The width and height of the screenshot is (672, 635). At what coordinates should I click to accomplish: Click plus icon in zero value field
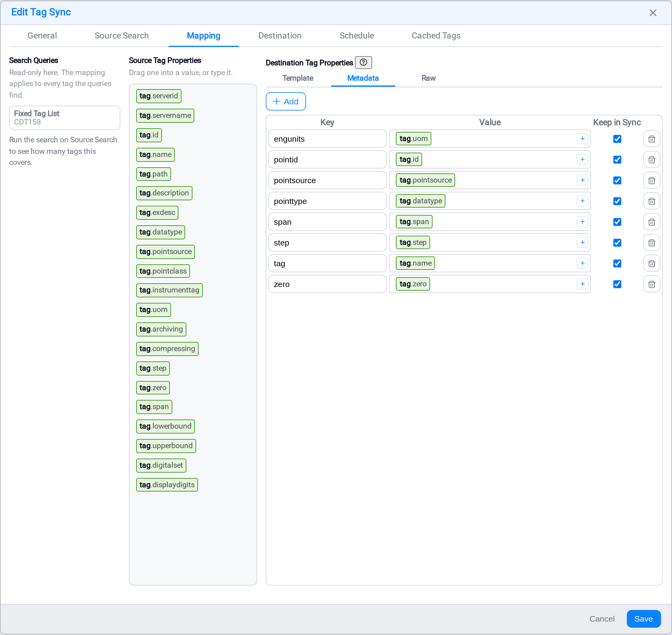point(582,284)
